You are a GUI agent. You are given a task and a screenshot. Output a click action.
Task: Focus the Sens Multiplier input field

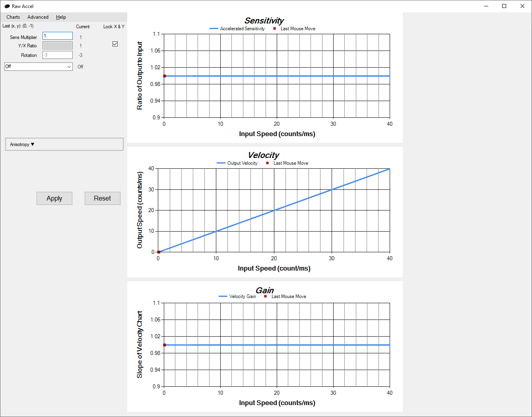point(58,36)
